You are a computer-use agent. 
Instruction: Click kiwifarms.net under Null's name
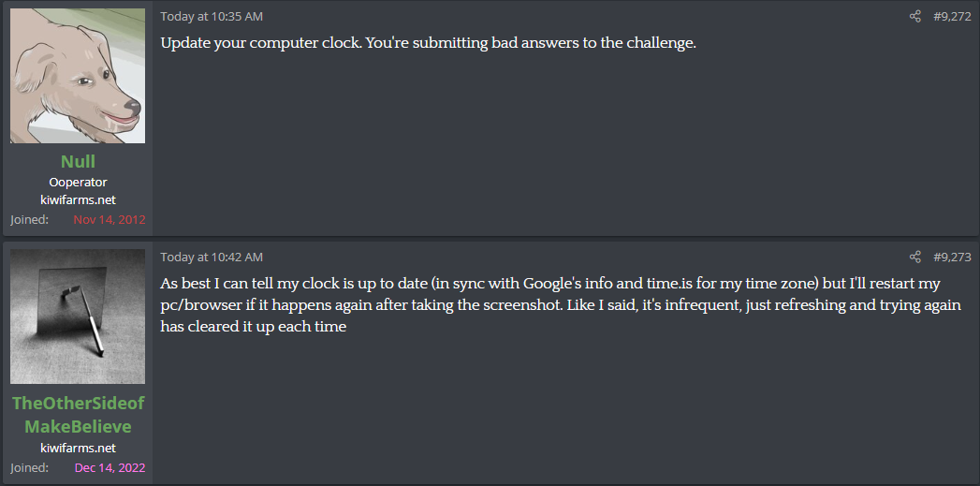(x=78, y=200)
